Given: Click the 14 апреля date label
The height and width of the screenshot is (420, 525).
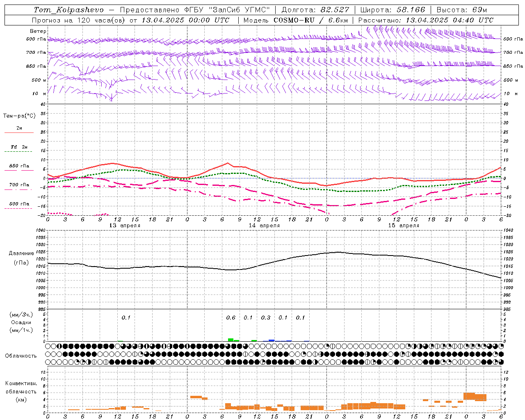Looking at the screenshot, I should 264,226.
